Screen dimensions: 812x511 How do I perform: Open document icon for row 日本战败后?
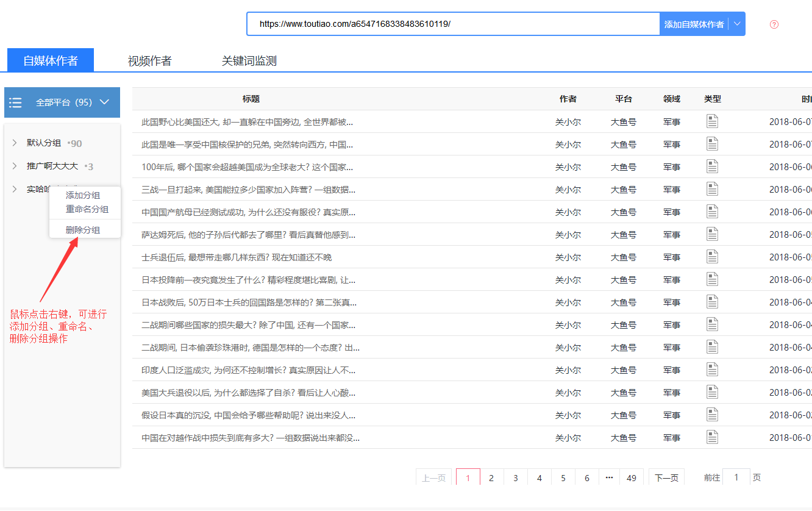coord(712,302)
